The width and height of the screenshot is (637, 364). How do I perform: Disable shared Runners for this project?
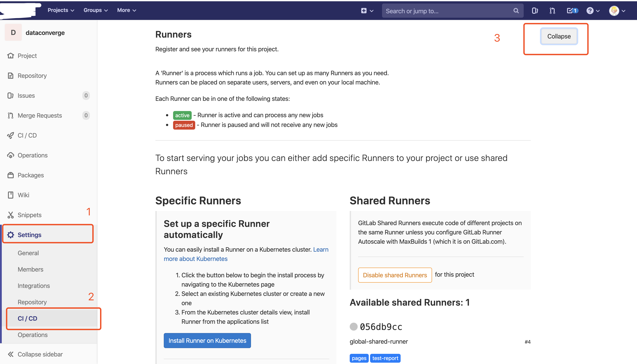pos(395,275)
